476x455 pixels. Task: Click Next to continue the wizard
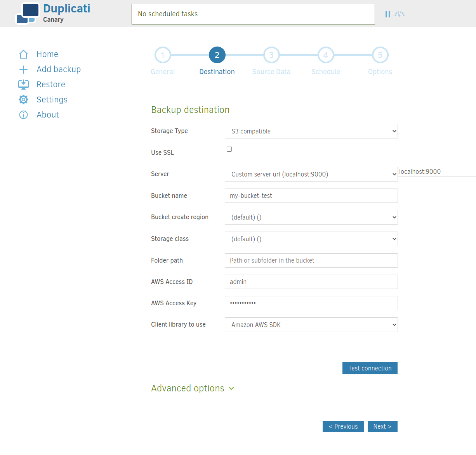click(x=382, y=426)
